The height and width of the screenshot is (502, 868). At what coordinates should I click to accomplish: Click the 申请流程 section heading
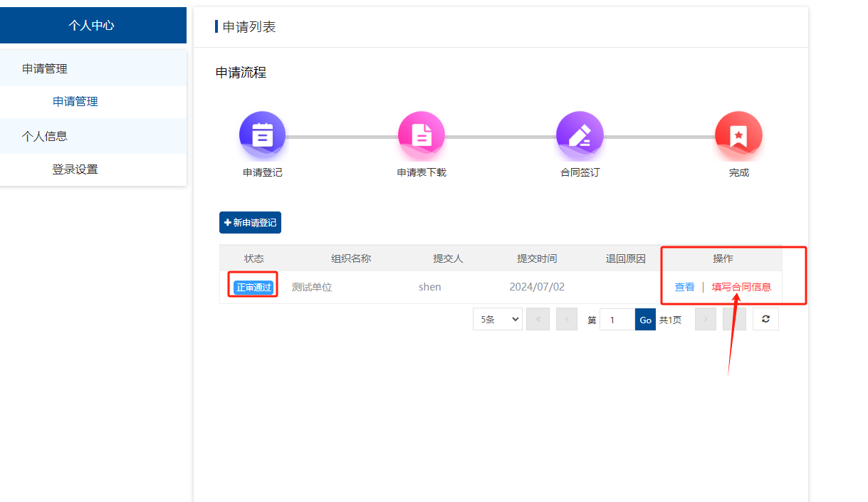[x=241, y=73]
